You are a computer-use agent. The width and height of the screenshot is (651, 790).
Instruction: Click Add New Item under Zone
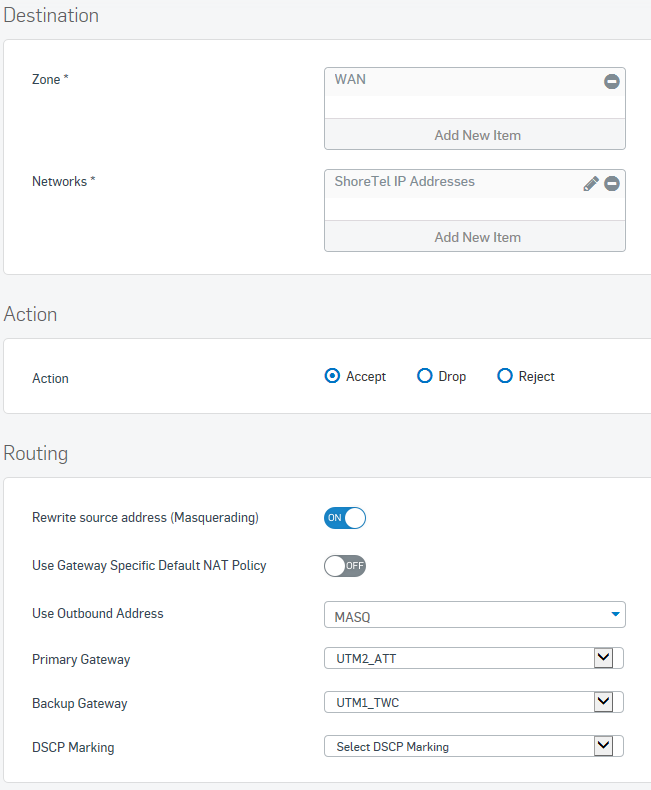click(475, 135)
